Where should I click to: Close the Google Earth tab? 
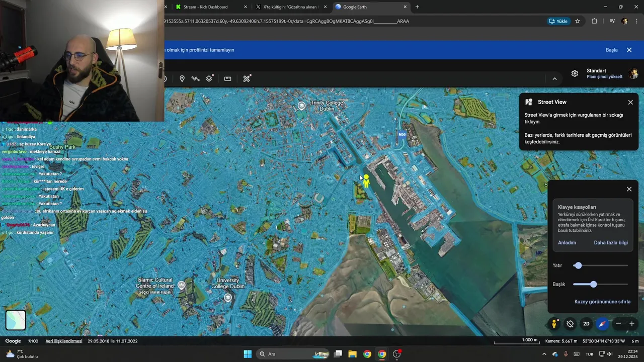pos(405,7)
